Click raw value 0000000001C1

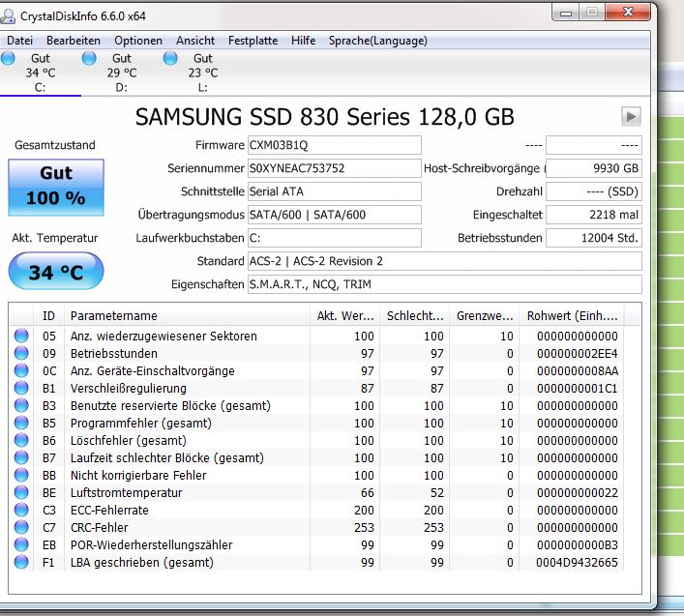tap(578, 389)
